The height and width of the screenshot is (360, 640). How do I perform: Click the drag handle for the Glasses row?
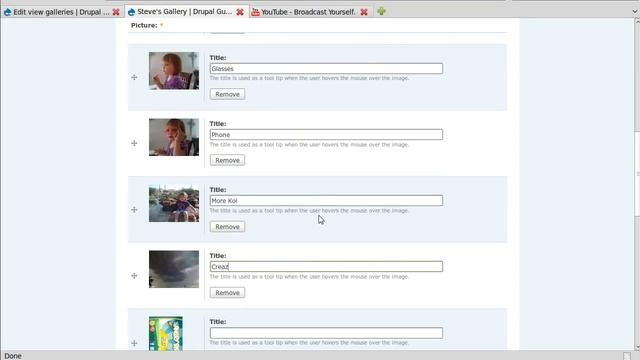pyautogui.click(x=134, y=77)
